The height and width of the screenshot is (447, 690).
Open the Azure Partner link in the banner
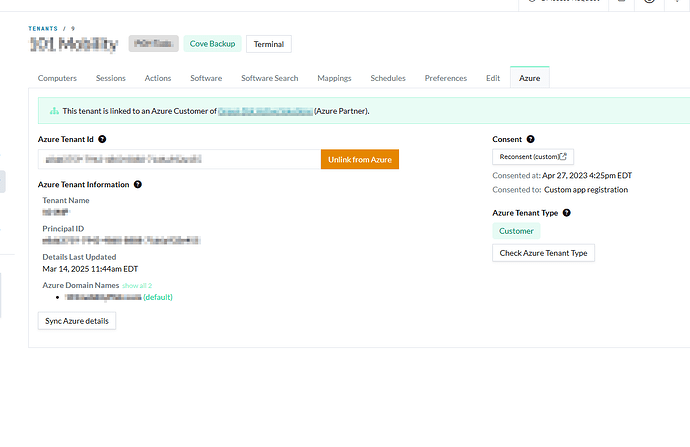[265, 111]
